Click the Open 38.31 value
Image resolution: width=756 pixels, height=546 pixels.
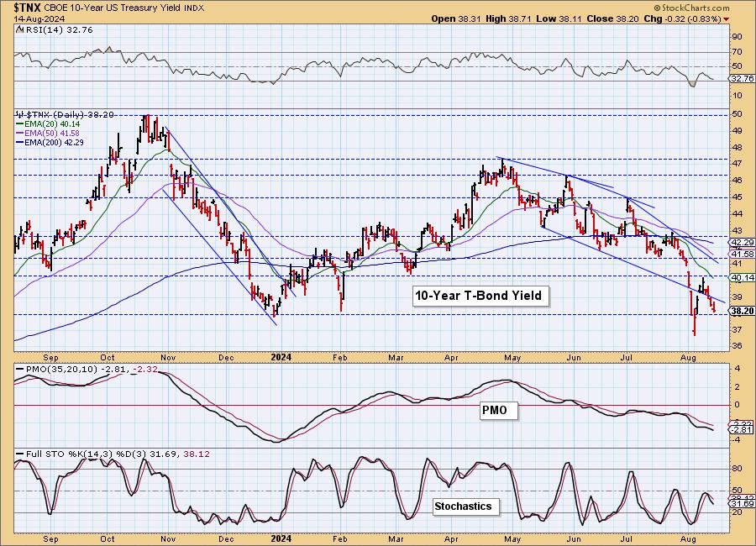coord(457,18)
